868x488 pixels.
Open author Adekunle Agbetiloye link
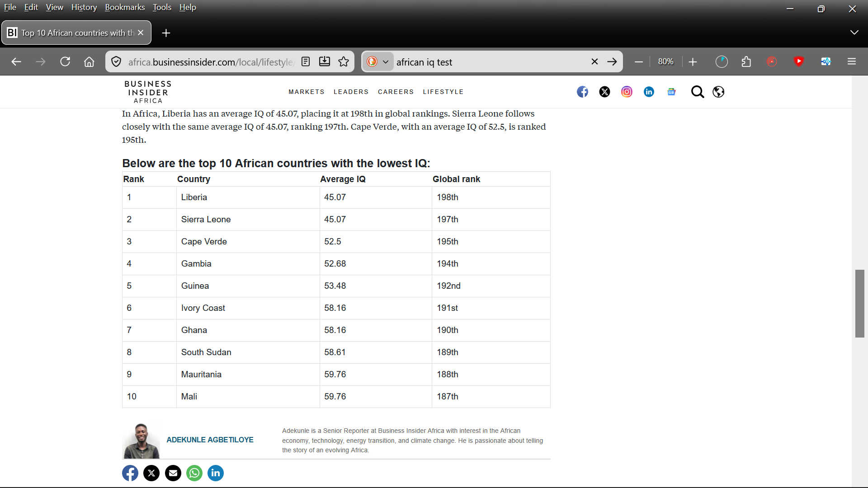210,440
